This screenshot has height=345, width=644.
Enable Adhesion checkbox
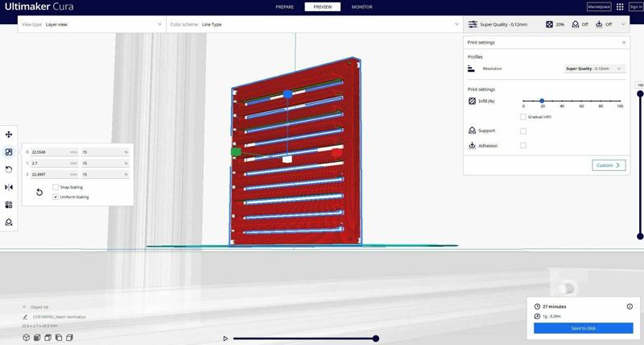(x=522, y=145)
